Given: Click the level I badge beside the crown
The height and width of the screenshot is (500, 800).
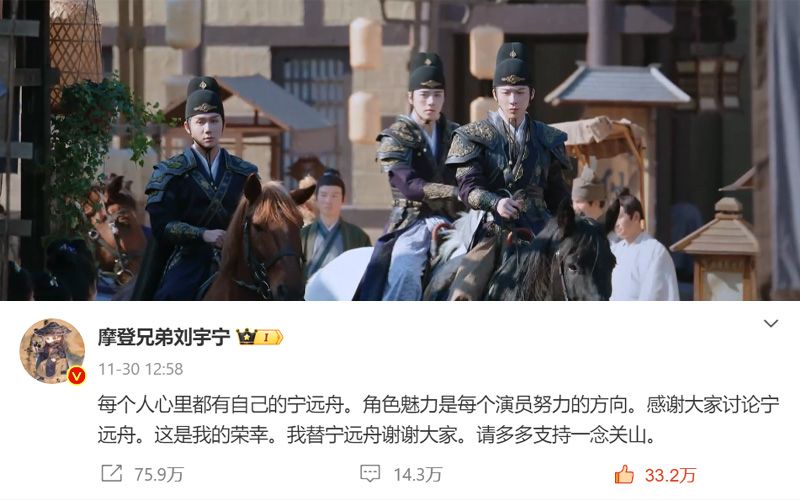Looking at the screenshot, I should coord(269,337).
